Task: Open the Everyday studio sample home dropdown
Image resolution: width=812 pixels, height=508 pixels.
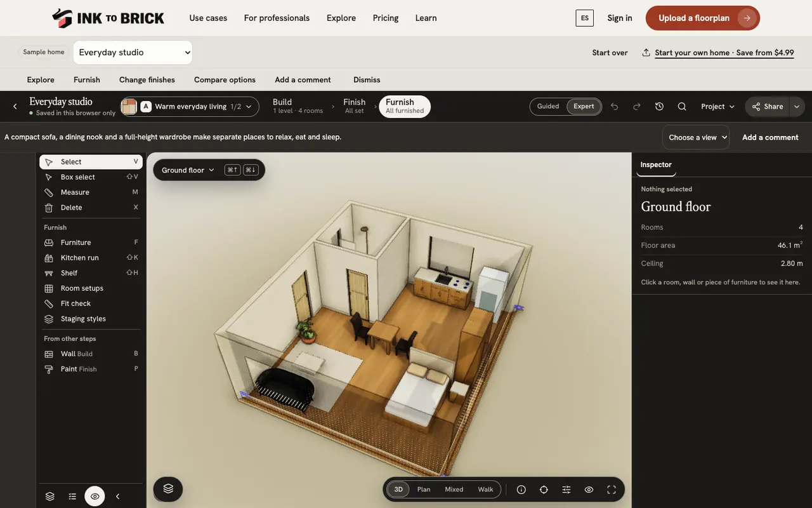Action: pos(133,52)
